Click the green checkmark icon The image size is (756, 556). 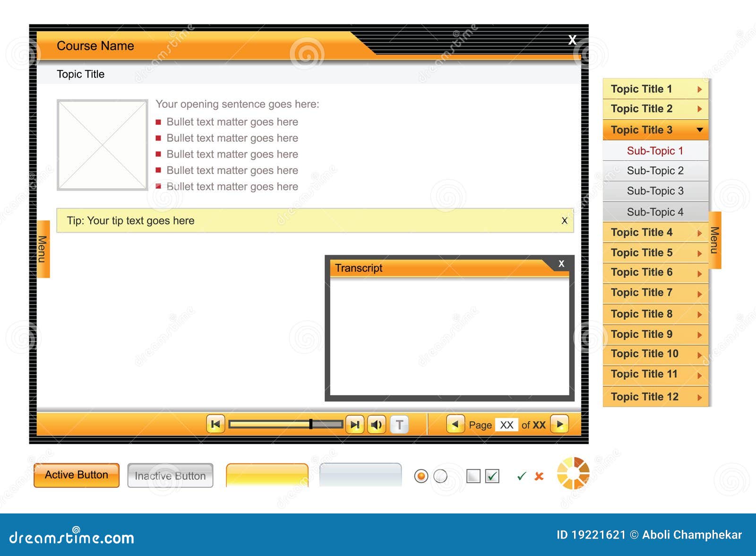(x=522, y=477)
